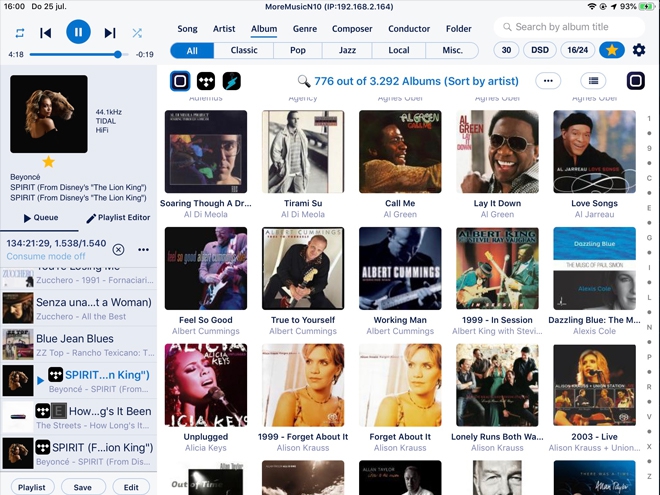Open the Beyoncé now playing artwork

[49, 114]
